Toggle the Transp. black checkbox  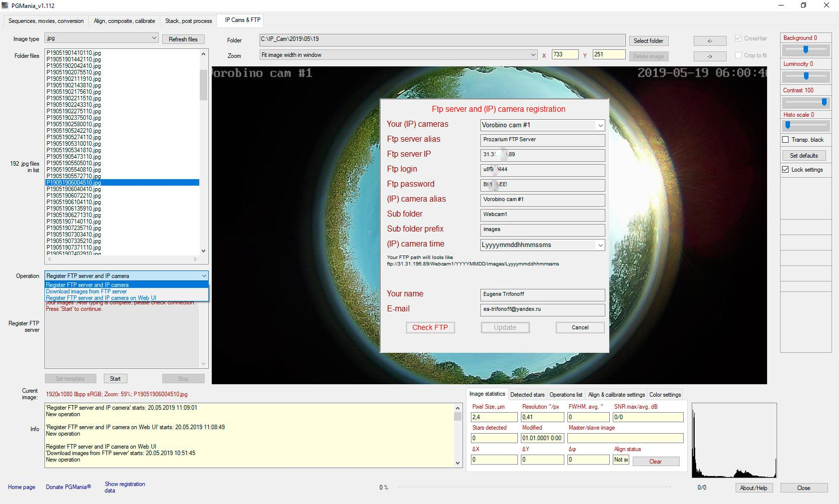pyautogui.click(x=786, y=140)
